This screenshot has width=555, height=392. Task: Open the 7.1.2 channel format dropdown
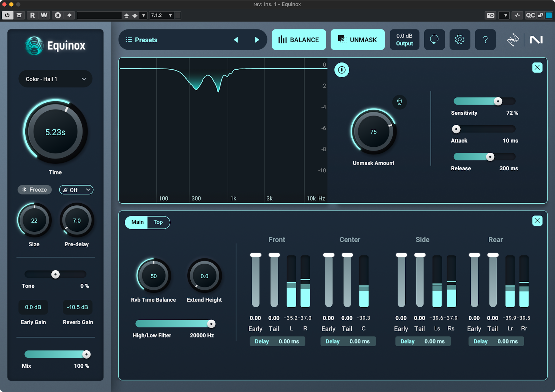pos(161,15)
